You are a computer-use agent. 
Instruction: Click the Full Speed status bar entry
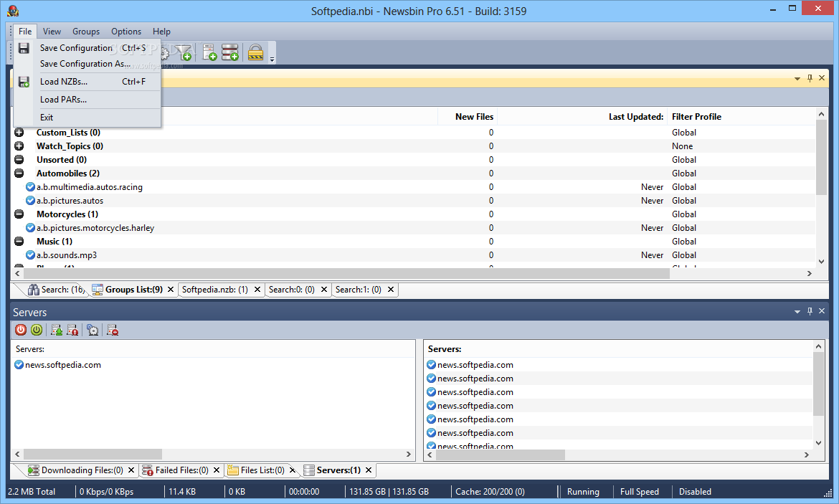coord(640,492)
